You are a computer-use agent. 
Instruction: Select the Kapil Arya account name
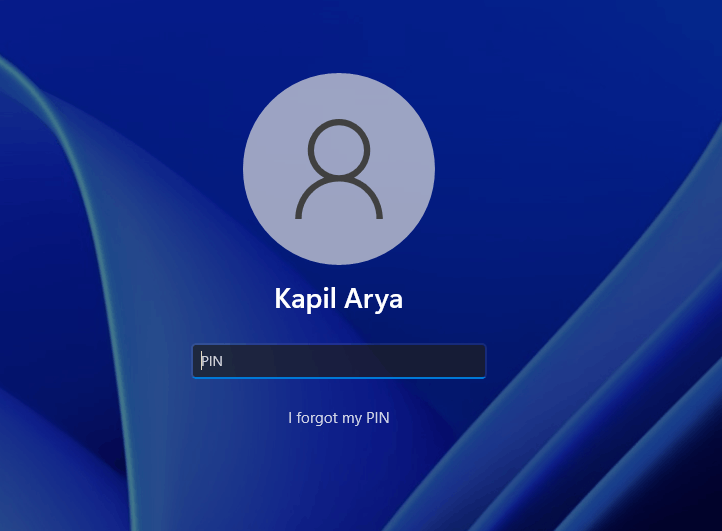(x=339, y=299)
